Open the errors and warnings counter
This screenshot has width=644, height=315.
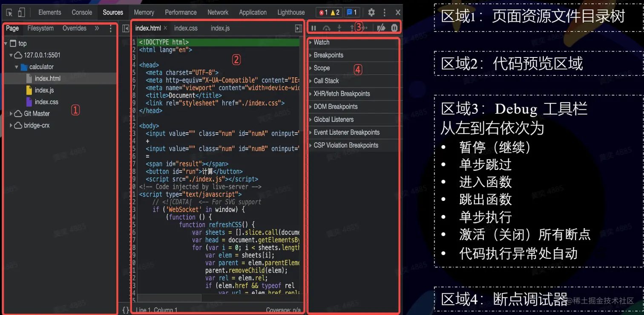click(x=330, y=12)
